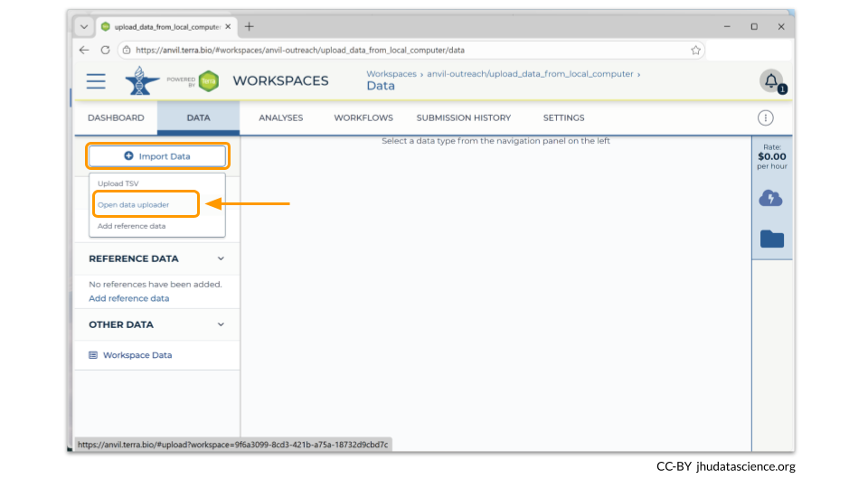868x488 pixels.
Task: Open notifications bell icon
Action: pos(771,81)
